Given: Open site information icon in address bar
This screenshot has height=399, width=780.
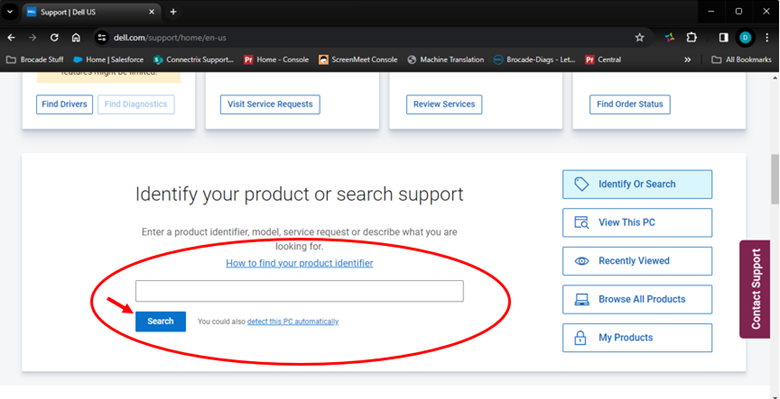Looking at the screenshot, I should [x=101, y=38].
